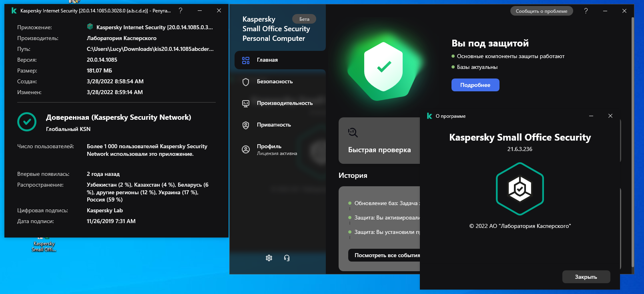Click the Kaspersky K logo in Репутация title bar
The height and width of the screenshot is (294, 644).
[x=14, y=11]
